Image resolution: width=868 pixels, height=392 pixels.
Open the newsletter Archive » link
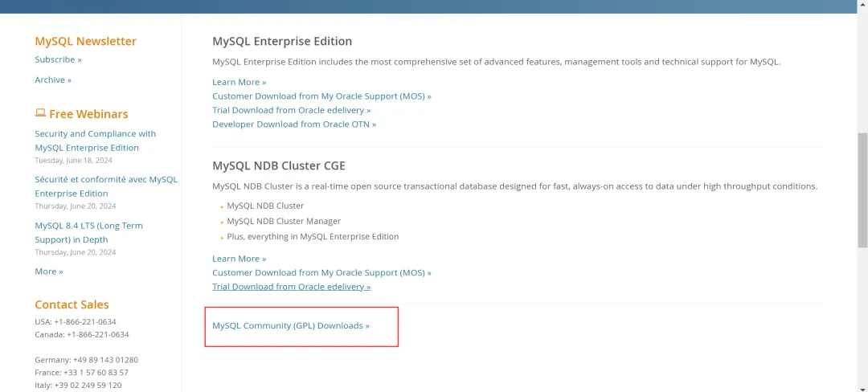click(53, 80)
